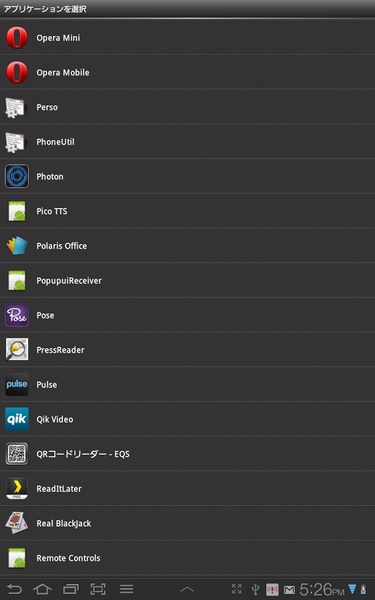375x600 pixels.
Task: Select the PressReader label
Action: tap(60, 350)
